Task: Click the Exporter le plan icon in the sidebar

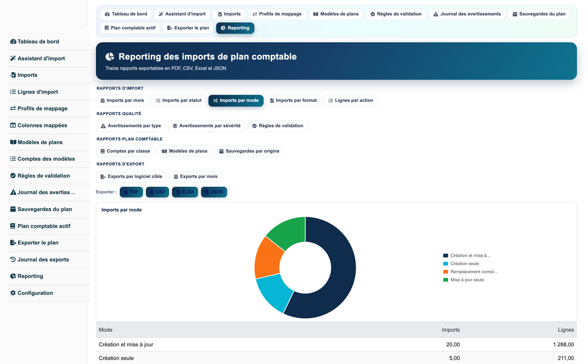Action: 13,243
